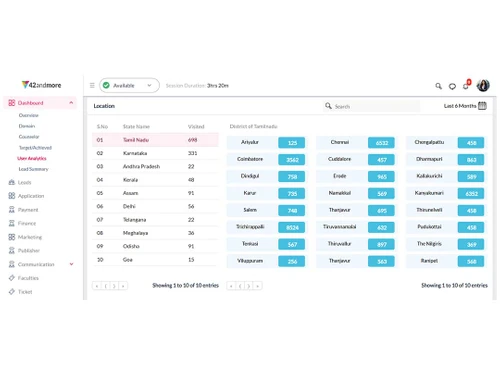Select User Analytics in the sidebar
This screenshot has height=375, width=500.
[32, 158]
